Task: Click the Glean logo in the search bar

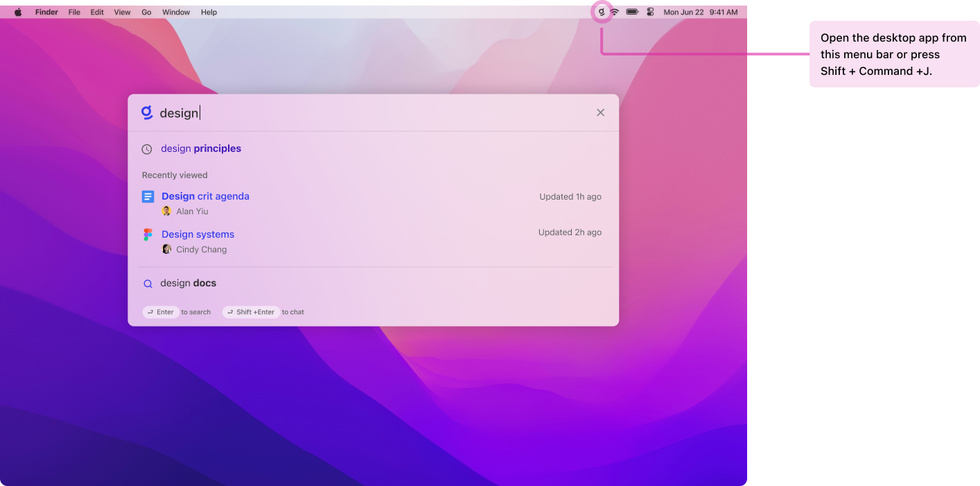Action: (x=147, y=112)
